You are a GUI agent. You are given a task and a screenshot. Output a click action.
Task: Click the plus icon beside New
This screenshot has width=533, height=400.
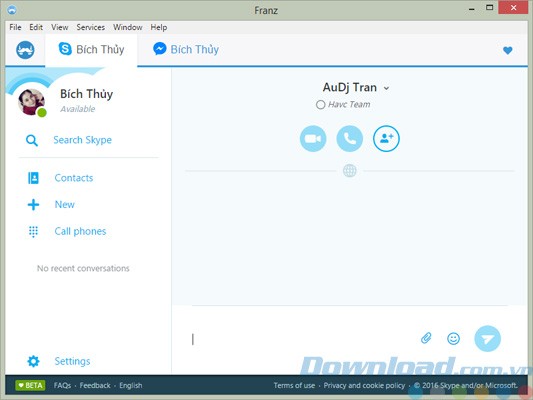[33, 205]
